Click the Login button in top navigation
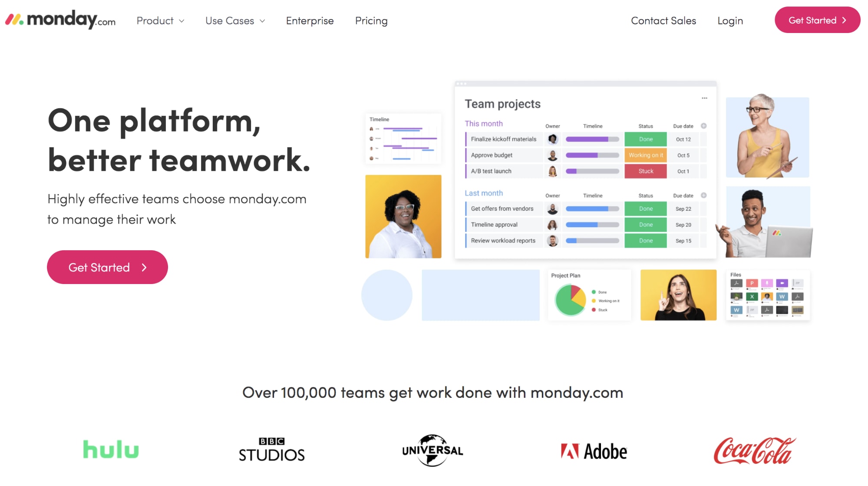This screenshot has width=868, height=486. click(x=730, y=20)
